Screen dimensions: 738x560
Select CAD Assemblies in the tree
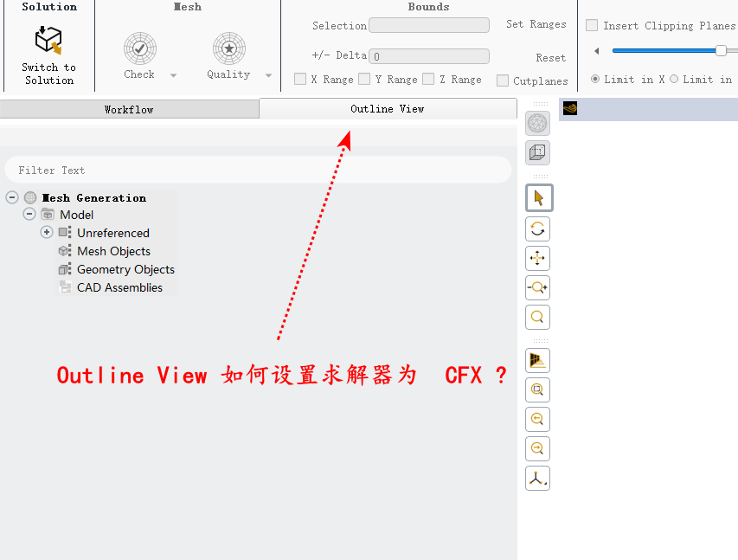click(x=119, y=287)
